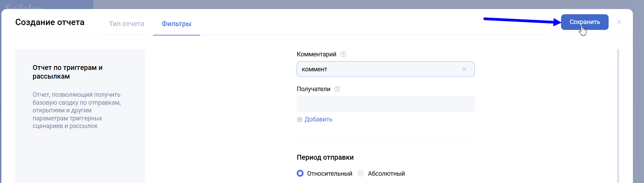Image resolution: width=644 pixels, height=183 pixels.
Task: Close the Создание отчета dialog
Action: click(619, 22)
